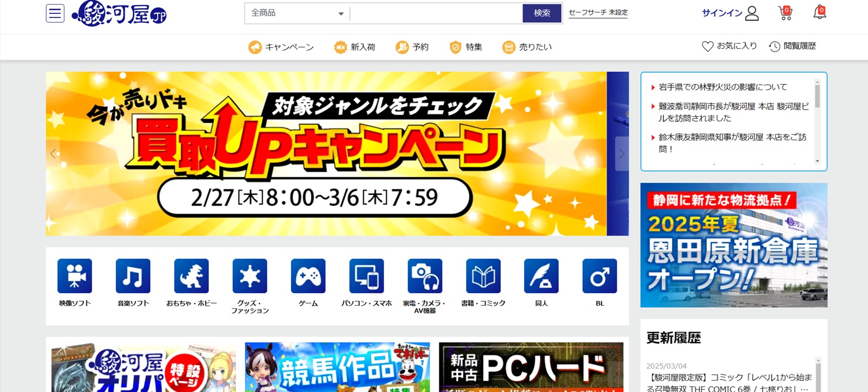This screenshot has height=392, width=868.
Task: Open the hamburger menu icon
Action: point(55,13)
